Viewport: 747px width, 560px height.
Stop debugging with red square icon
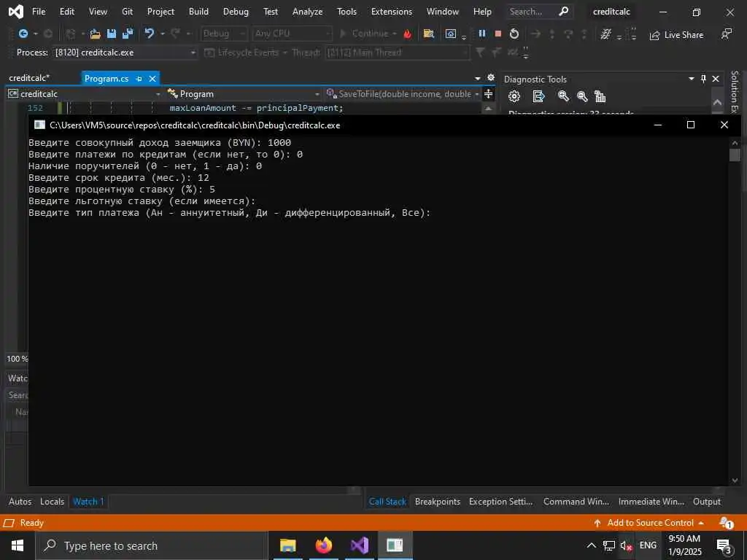pyautogui.click(x=498, y=34)
